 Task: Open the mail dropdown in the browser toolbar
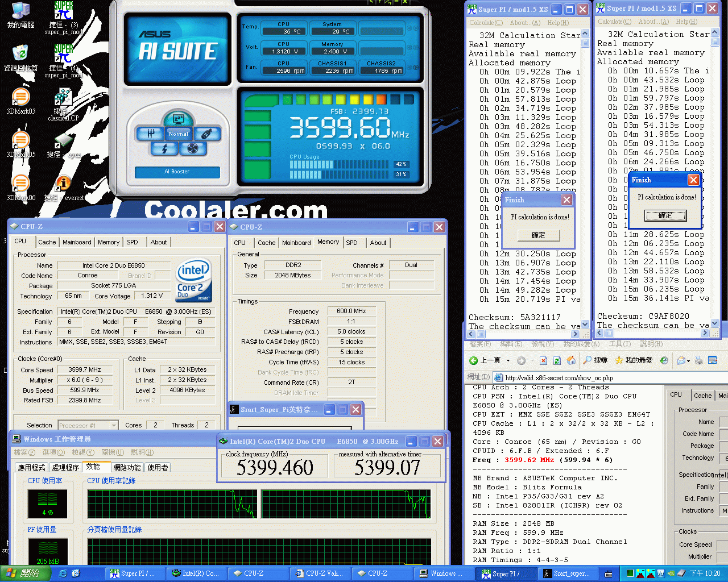[688, 361]
